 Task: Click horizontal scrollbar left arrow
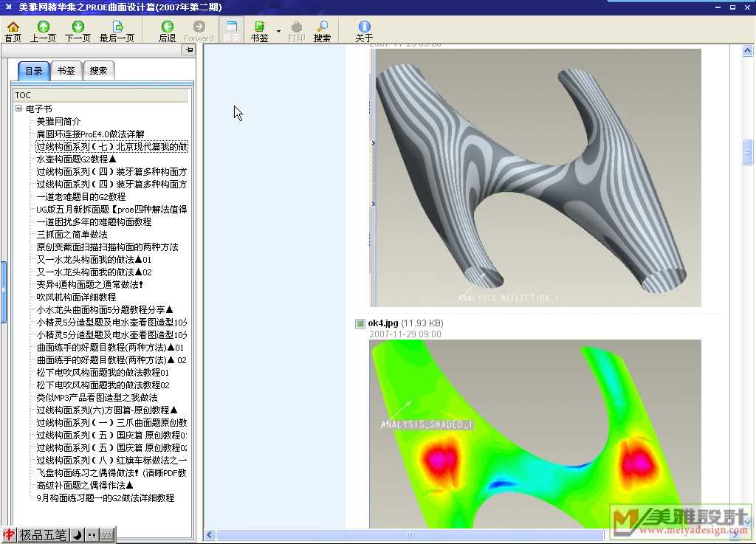209,534
